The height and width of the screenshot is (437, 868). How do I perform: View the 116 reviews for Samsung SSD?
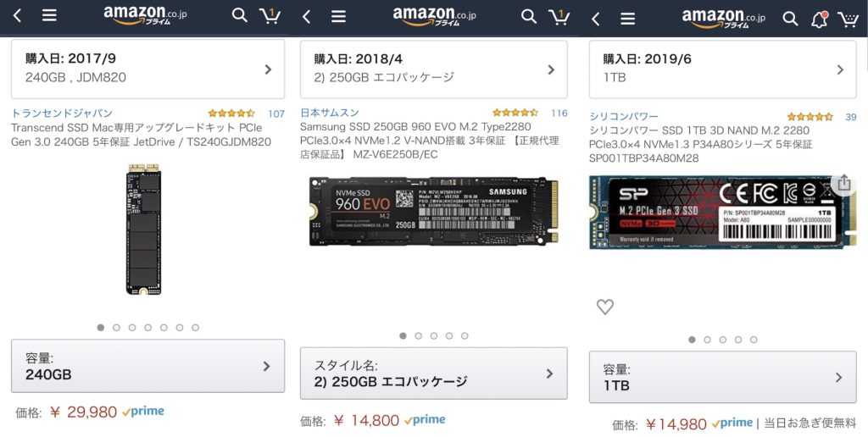[559, 113]
